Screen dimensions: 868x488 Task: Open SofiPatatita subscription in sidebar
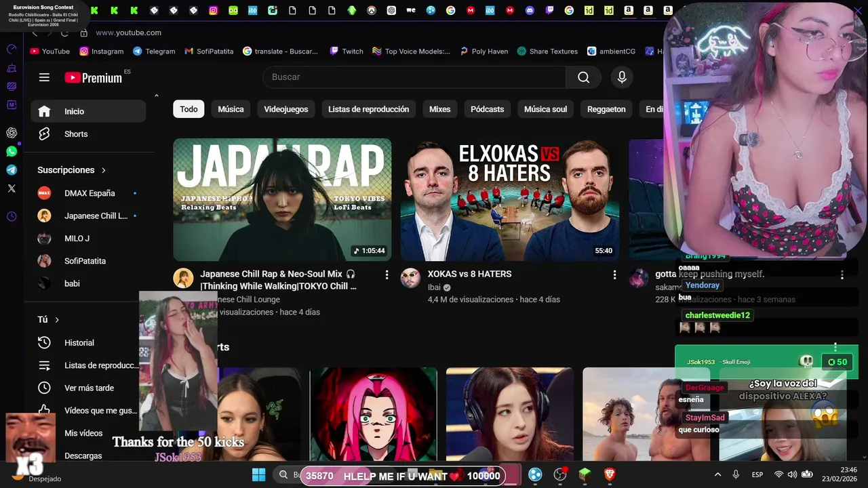point(88,261)
